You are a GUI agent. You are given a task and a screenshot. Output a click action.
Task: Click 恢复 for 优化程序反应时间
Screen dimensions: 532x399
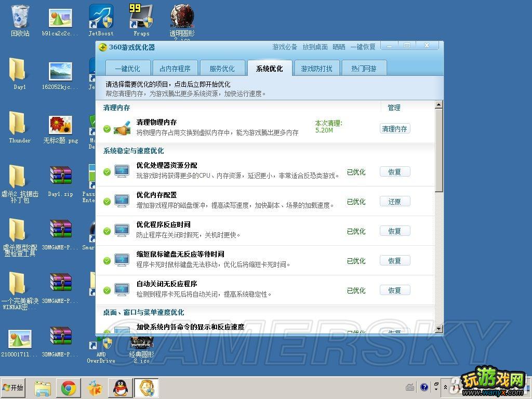click(x=395, y=231)
